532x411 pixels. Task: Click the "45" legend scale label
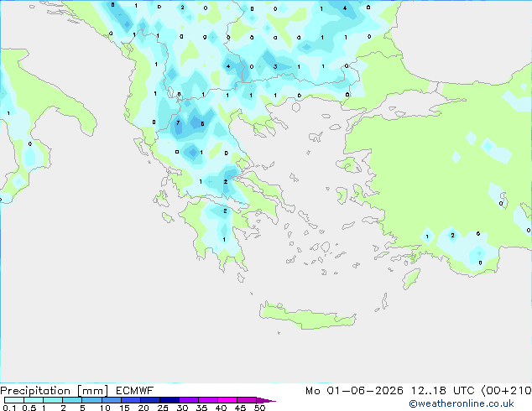point(240,408)
